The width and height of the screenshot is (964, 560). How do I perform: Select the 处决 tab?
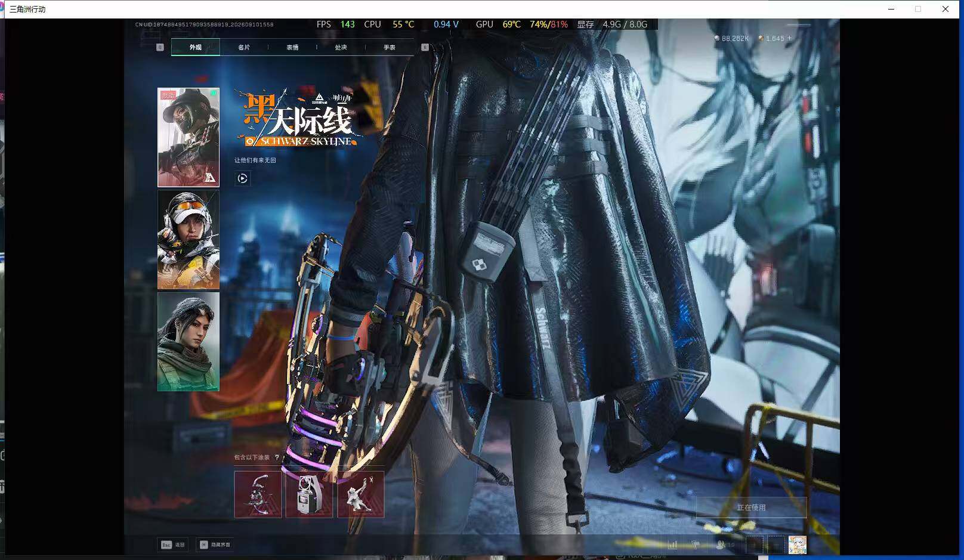[341, 47]
